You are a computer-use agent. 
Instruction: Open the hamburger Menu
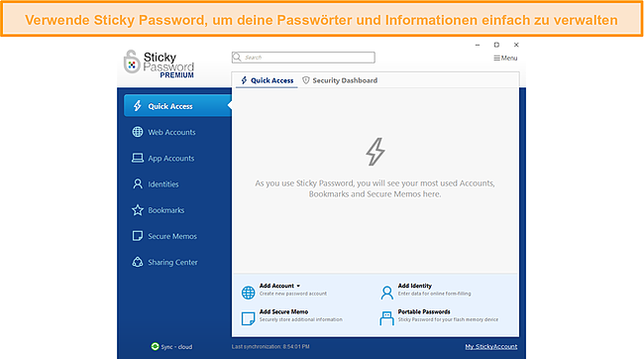point(505,58)
